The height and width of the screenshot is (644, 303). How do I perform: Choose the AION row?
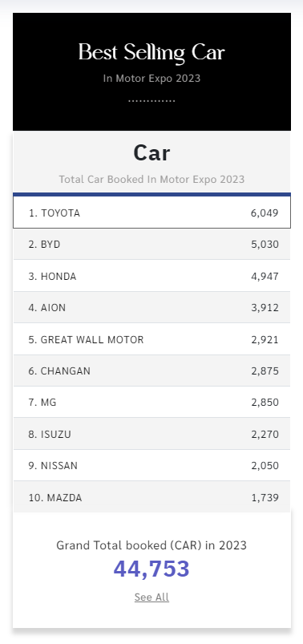coord(151,308)
